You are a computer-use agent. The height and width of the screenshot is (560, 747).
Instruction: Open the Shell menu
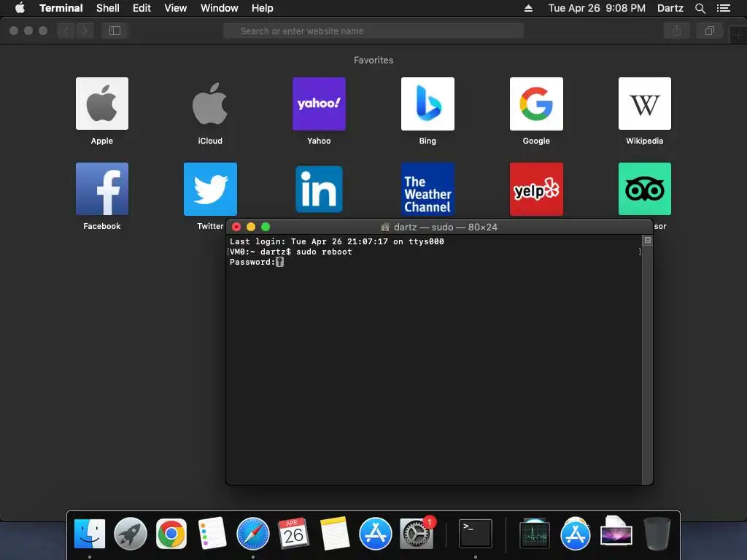[108, 8]
